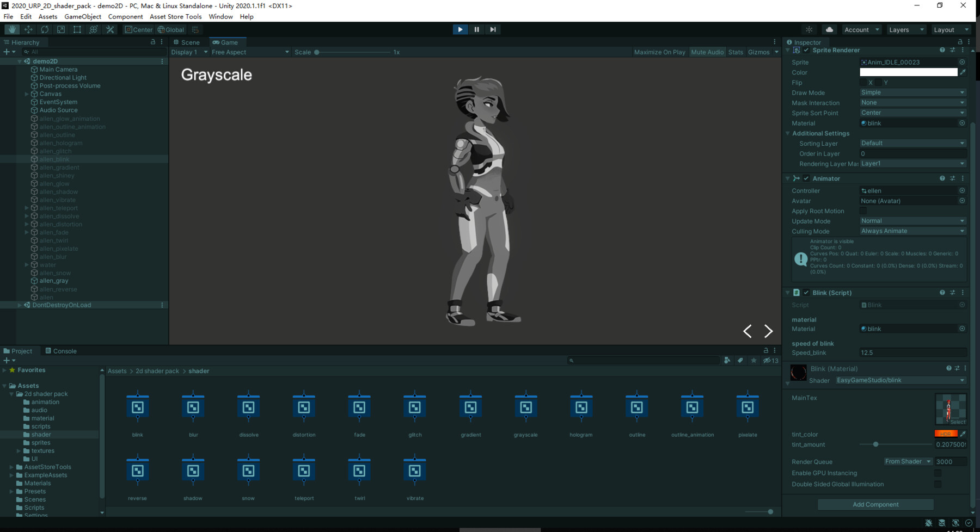Image resolution: width=980 pixels, height=532 pixels.
Task: Open the Culling Mode dropdown
Action: point(912,231)
